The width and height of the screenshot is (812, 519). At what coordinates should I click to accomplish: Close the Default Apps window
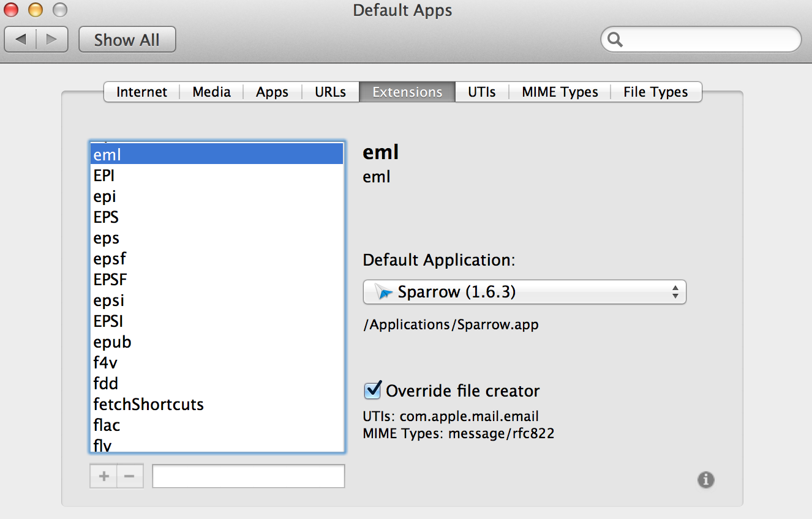point(12,10)
